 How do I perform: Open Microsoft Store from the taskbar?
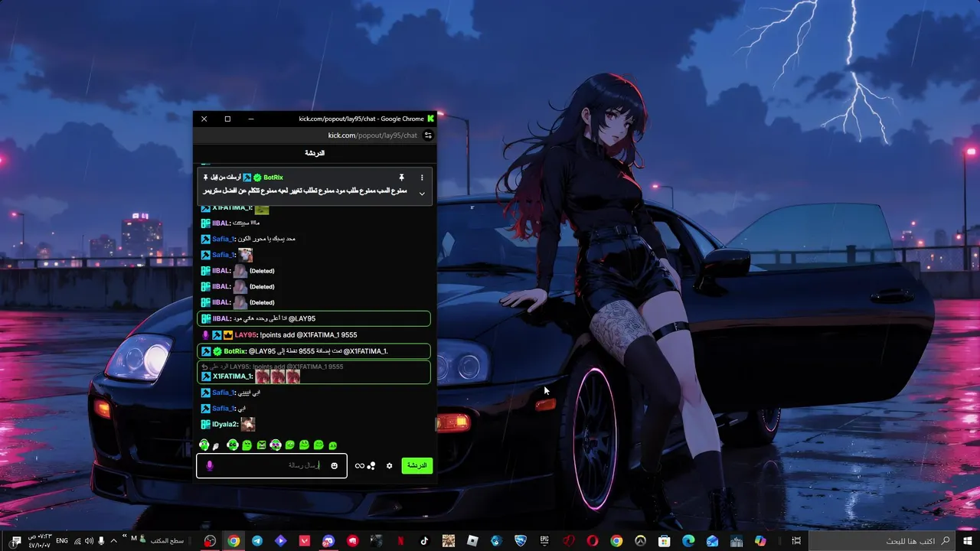pyautogui.click(x=665, y=541)
